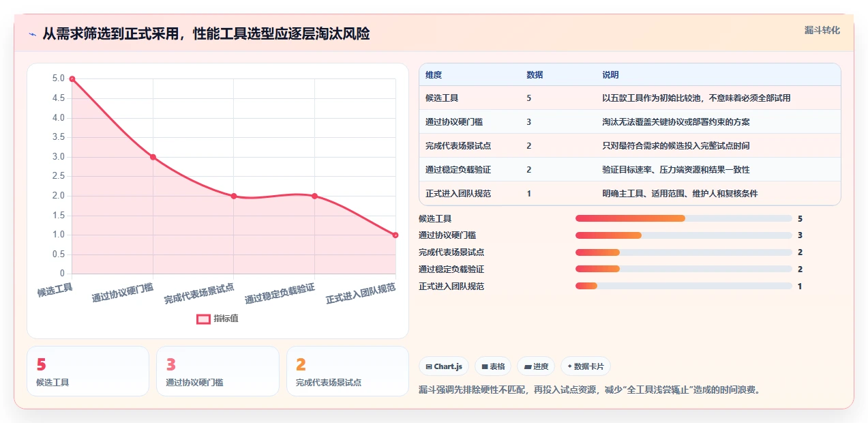Click the 候选工具 x-axis label on chart
This screenshot has height=423, width=868.
55,291
